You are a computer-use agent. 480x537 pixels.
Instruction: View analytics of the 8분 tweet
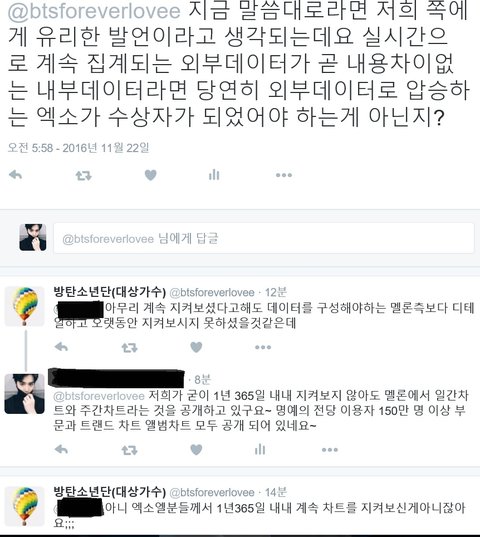pos(260,449)
